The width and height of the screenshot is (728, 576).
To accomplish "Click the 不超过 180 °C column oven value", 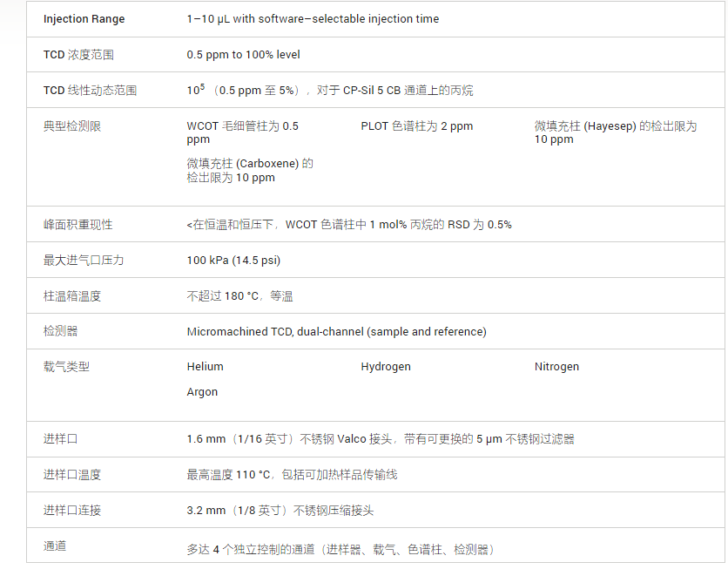I will click(239, 296).
